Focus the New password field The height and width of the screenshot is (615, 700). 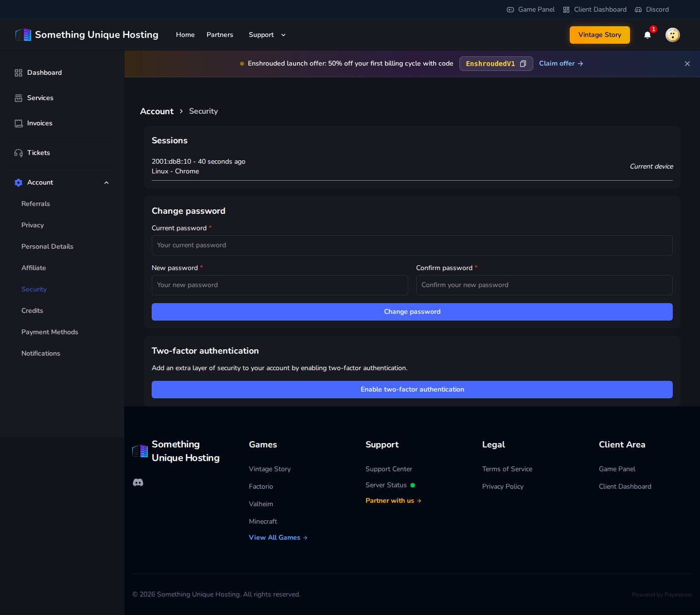click(280, 285)
